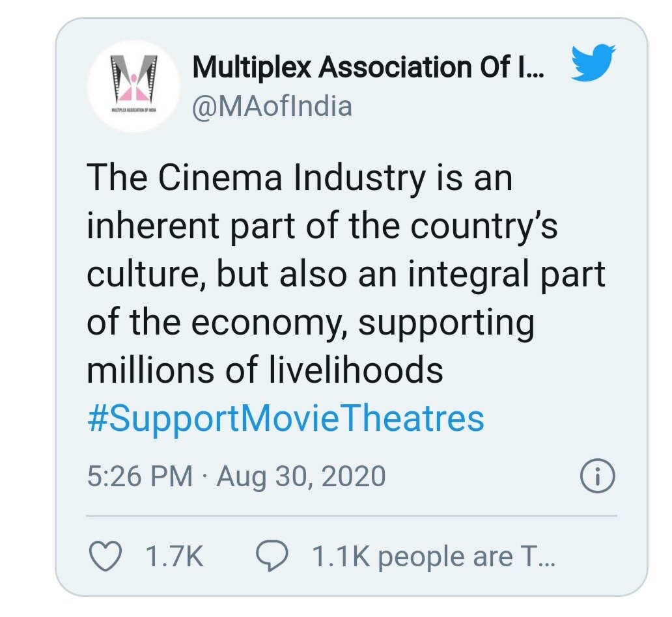
Task: Click the 'The Cinema Industry is an' line
Action: tap(300, 178)
